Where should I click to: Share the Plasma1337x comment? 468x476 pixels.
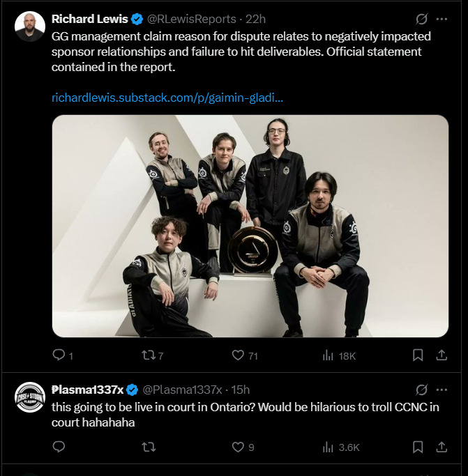click(441, 447)
